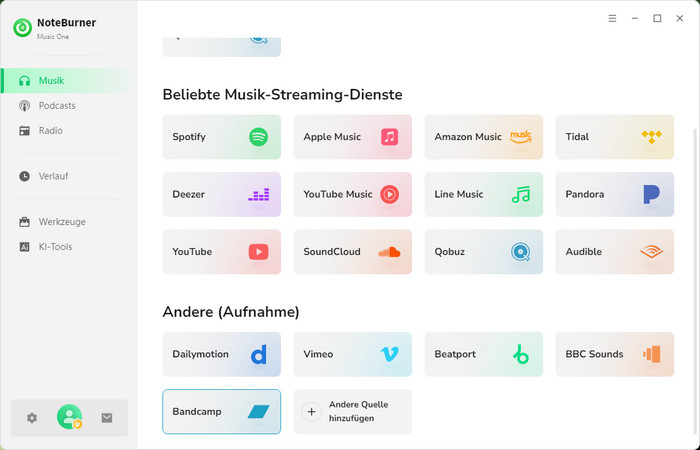Click the Beliebte Musik-Streaming-Dienste heading

click(282, 95)
